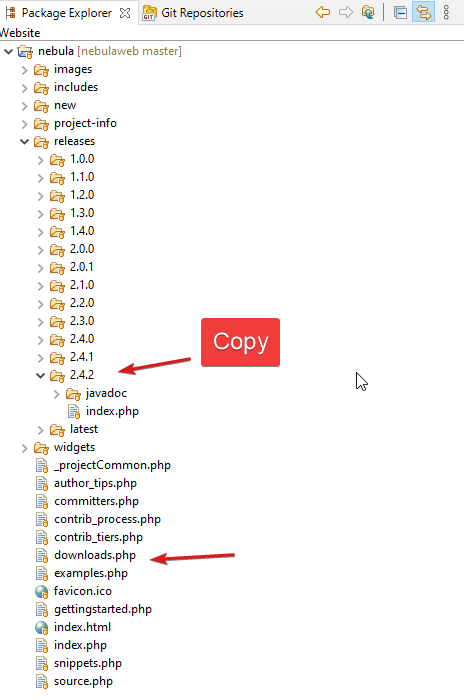464x700 pixels.
Task: Open the View Menu three-dots icon
Action: tap(446, 12)
